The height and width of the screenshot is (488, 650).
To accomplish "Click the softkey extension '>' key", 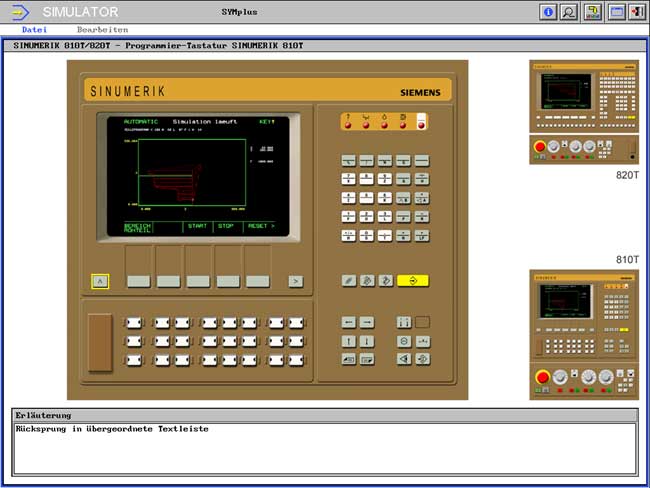I will click(296, 282).
